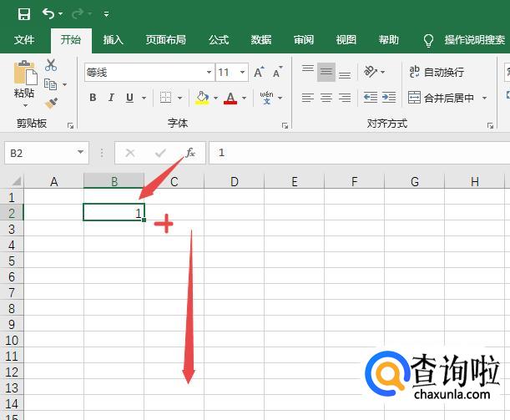Viewport: 510px width, 420px height.
Task: Apply the red font color
Action: pos(230,98)
